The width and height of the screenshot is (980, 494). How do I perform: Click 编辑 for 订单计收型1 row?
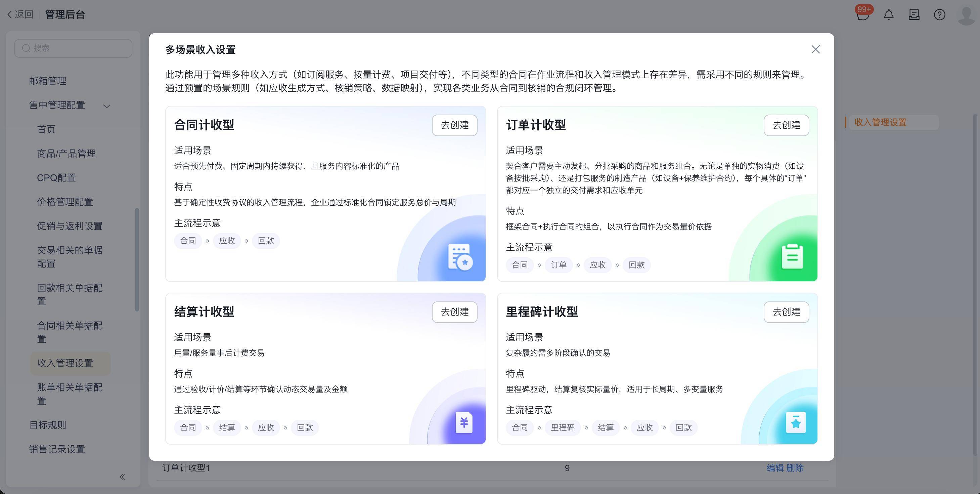click(x=774, y=468)
